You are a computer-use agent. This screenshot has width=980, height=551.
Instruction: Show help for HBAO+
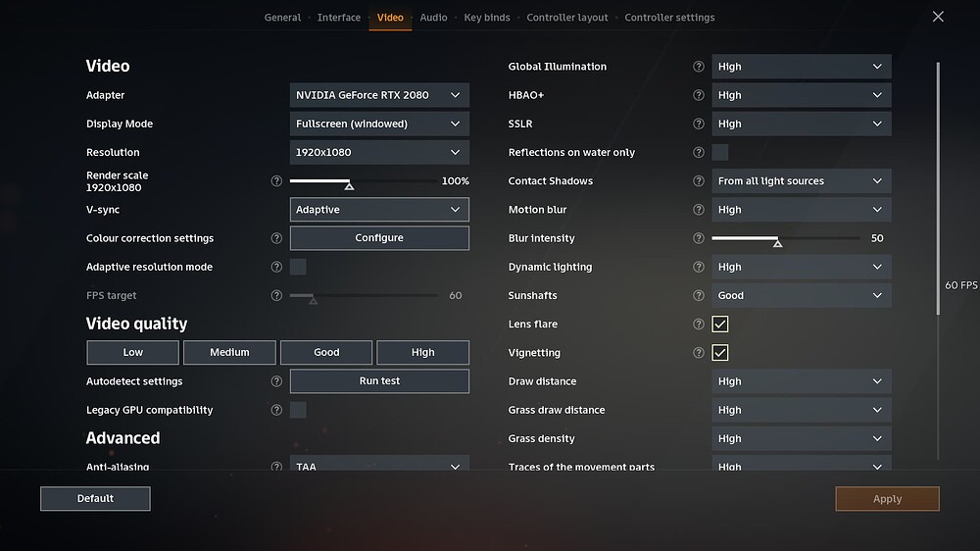pos(699,95)
